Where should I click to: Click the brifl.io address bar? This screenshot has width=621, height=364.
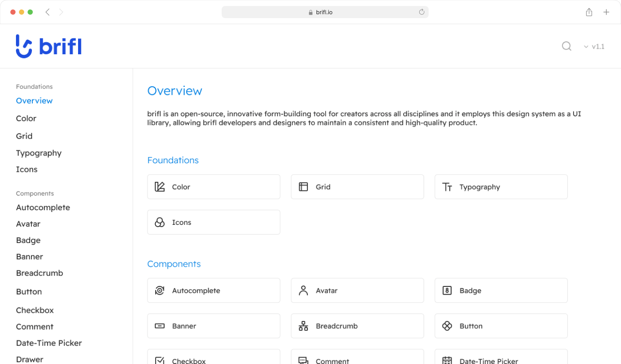325,12
